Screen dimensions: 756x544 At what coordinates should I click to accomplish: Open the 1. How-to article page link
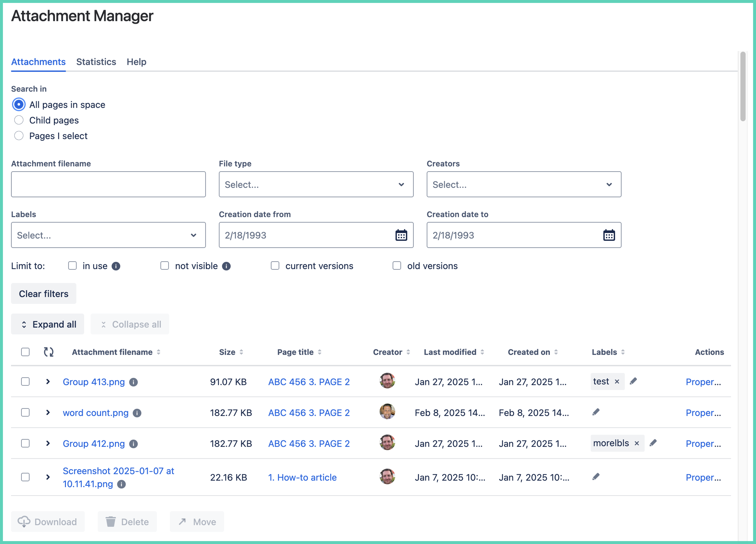pyautogui.click(x=302, y=477)
